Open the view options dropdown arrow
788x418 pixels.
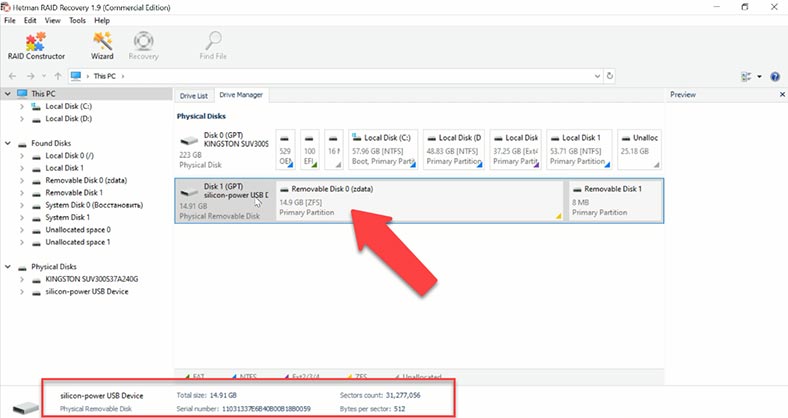[x=759, y=76]
